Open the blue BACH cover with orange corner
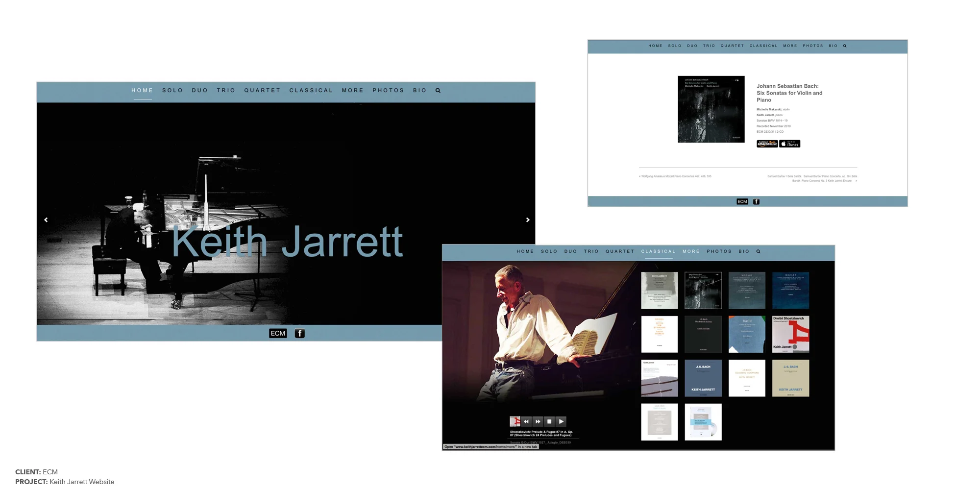This screenshot has height=490, width=980. pos(747,334)
